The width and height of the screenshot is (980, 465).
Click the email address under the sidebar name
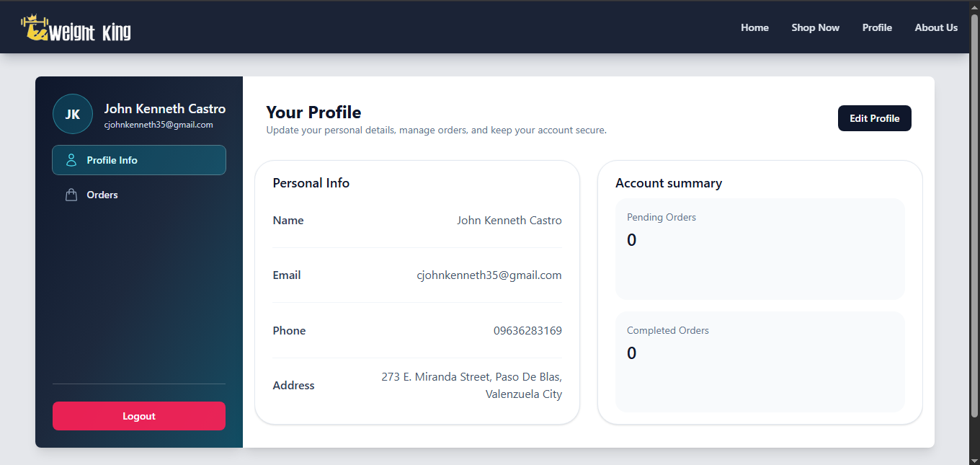159,125
